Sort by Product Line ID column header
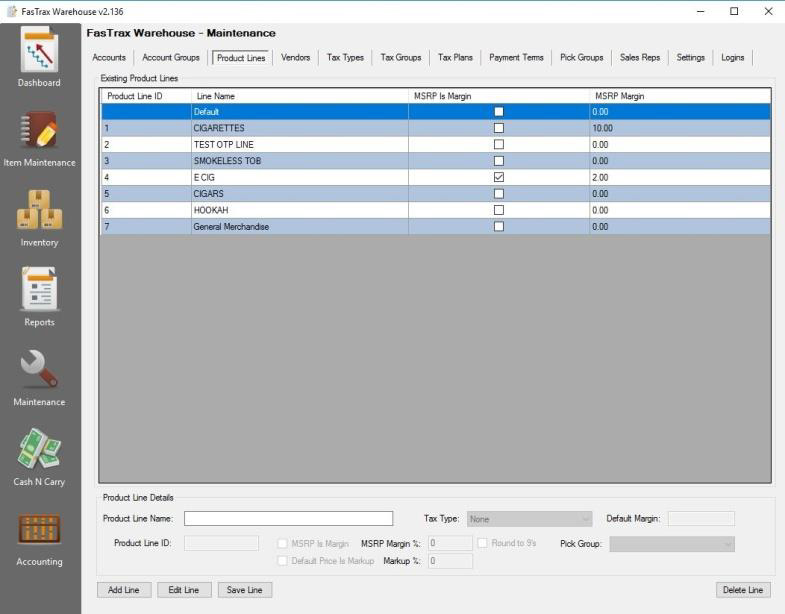 pos(146,96)
